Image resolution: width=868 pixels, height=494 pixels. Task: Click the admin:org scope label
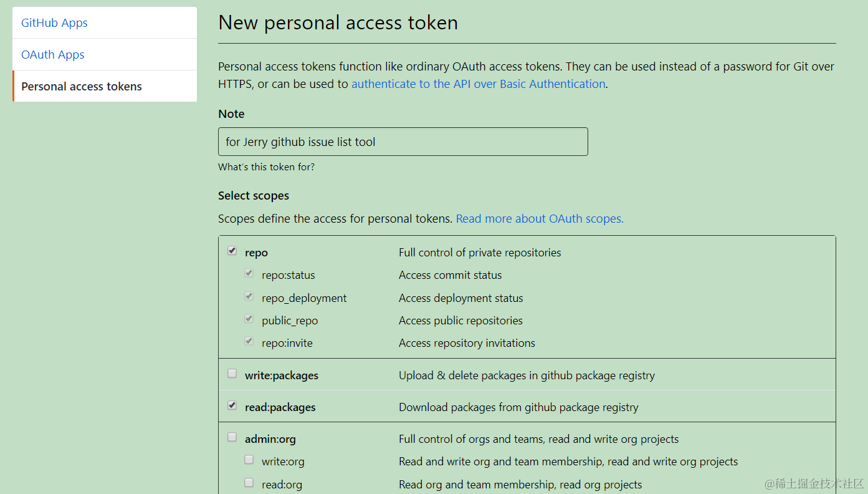tap(270, 439)
